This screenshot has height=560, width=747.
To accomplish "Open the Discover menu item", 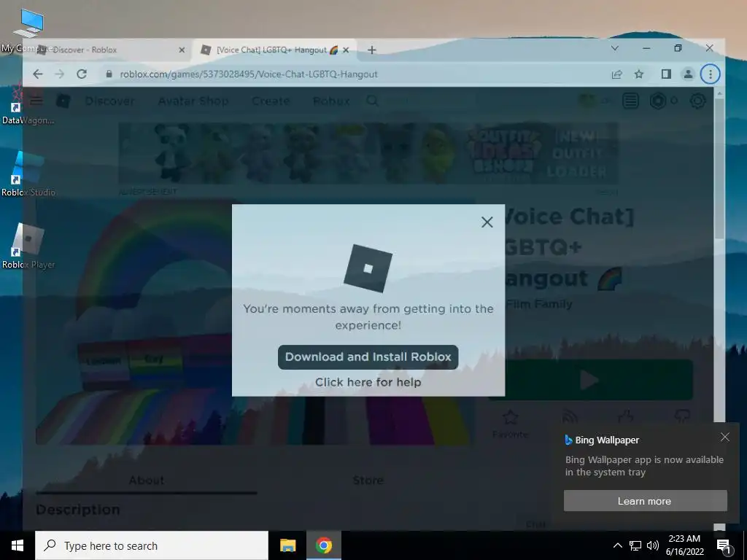I will coord(109,101).
